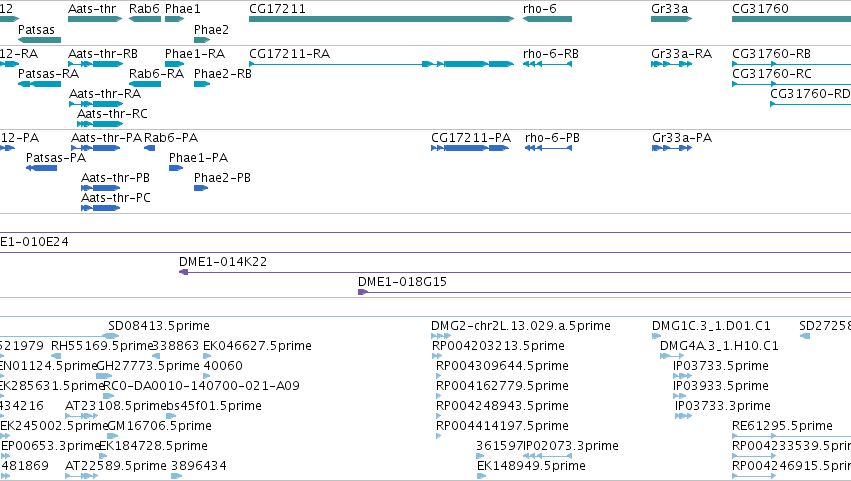
Task: Click the rho-6-PB coding sequence label
Action: [552, 138]
